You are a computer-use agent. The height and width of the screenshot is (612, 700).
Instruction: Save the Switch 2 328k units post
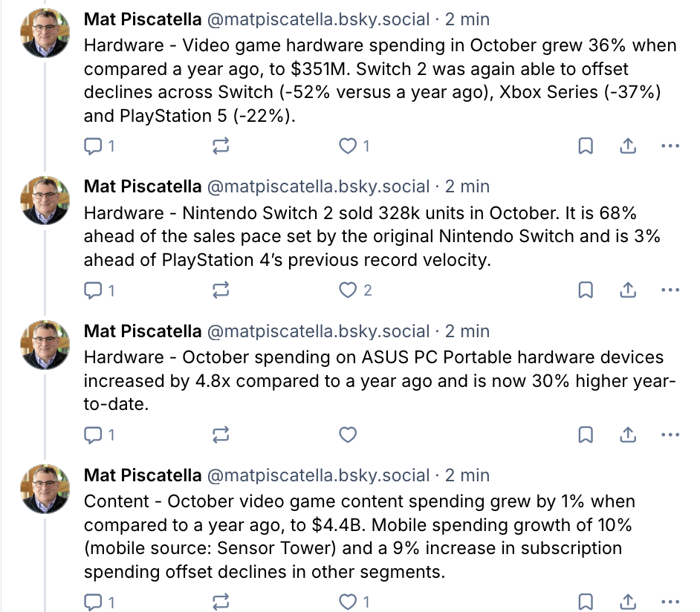[x=586, y=290]
